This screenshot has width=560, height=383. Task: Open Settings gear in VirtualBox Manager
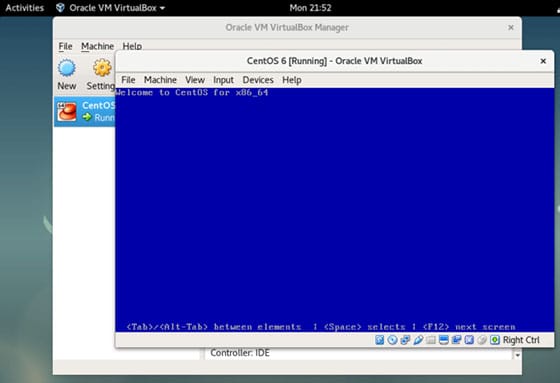[x=102, y=68]
